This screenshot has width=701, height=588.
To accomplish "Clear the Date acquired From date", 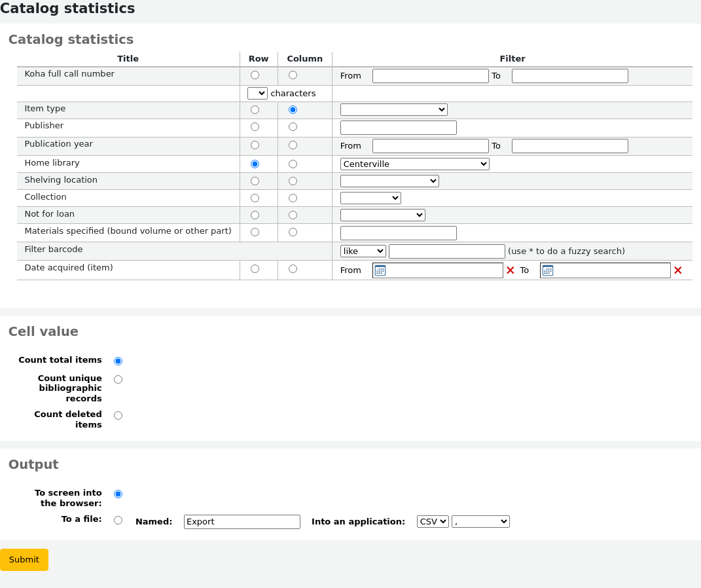I will [x=511, y=270].
